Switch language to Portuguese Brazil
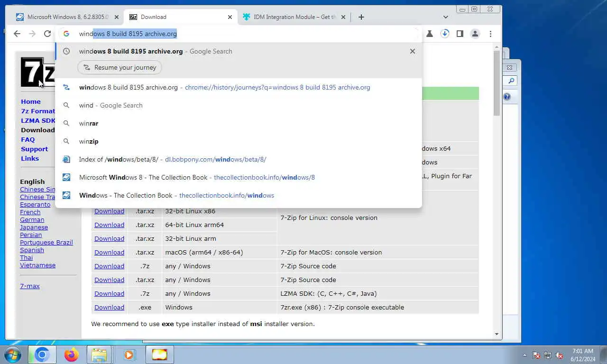 point(46,242)
